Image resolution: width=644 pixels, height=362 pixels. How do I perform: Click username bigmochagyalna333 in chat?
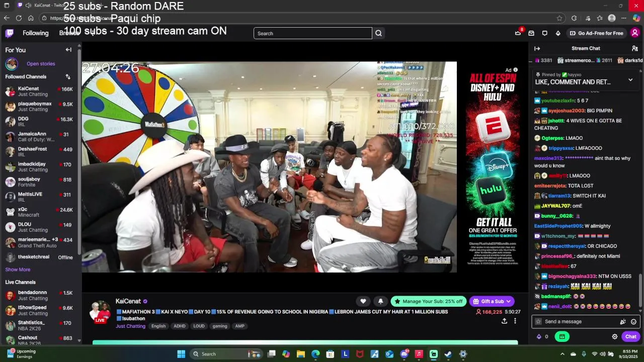(x=572, y=276)
